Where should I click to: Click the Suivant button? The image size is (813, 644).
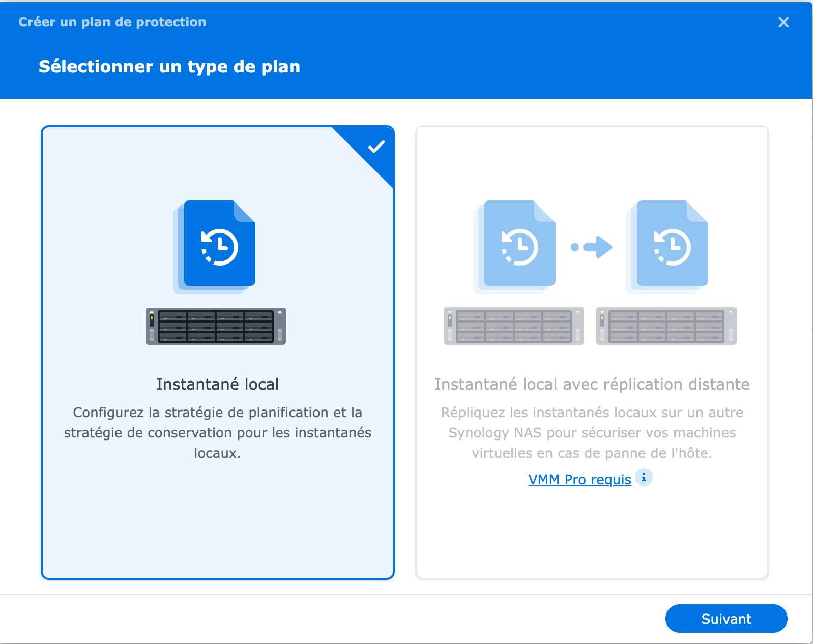(x=726, y=619)
